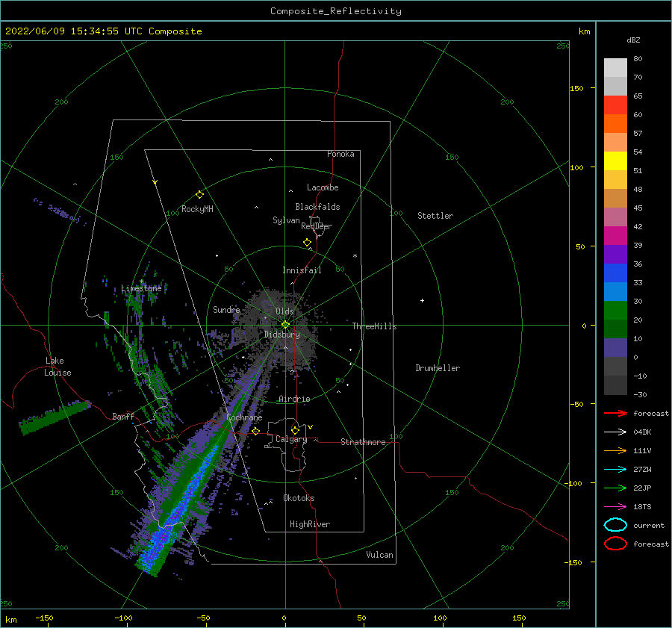Viewport: 672px width, 628px height.
Task: Click the red forecast arrow legend icon
Action: (x=615, y=413)
